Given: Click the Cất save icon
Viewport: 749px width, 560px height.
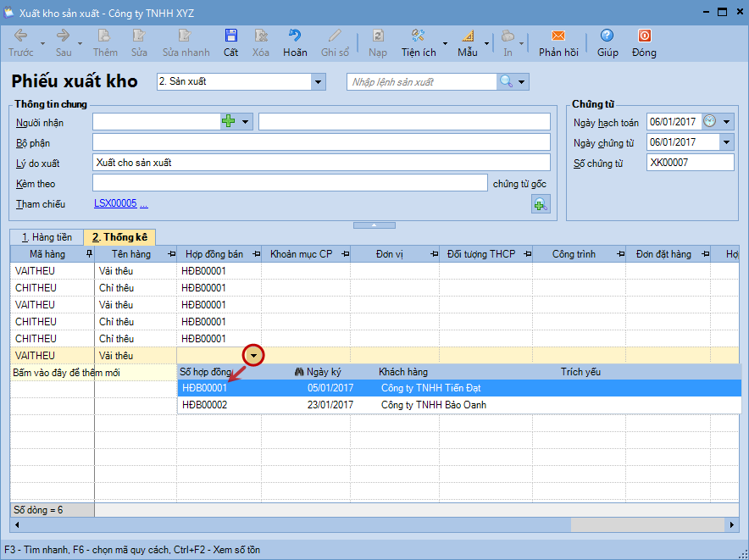Looking at the screenshot, I should coord(230,36).
